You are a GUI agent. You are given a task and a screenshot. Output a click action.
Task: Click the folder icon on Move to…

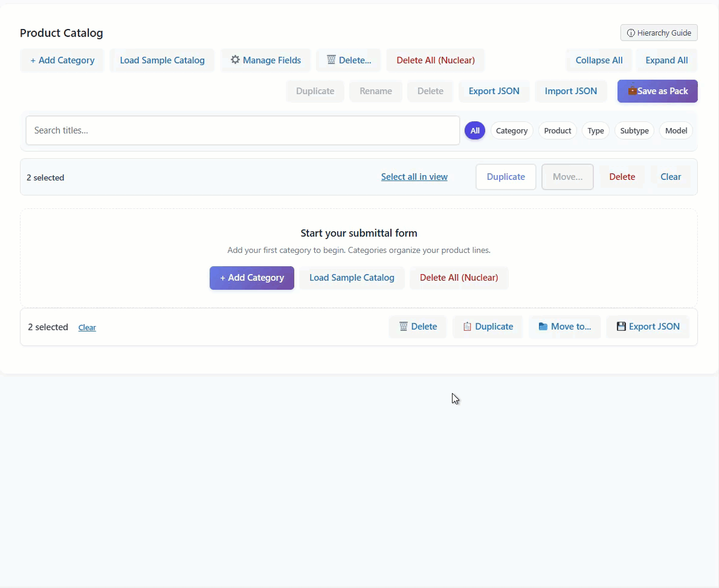[x=543, y=327]
